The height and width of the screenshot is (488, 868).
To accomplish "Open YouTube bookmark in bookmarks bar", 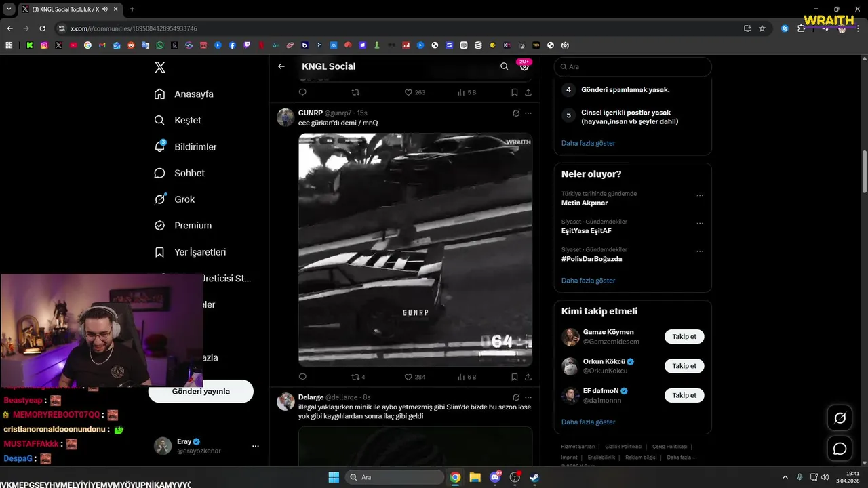I will (73, 45).
